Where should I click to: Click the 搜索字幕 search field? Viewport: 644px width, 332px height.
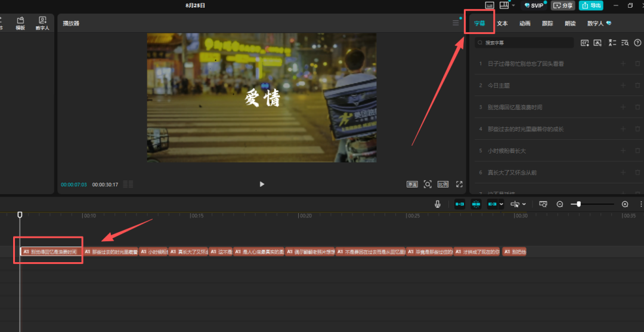[525, 43]
